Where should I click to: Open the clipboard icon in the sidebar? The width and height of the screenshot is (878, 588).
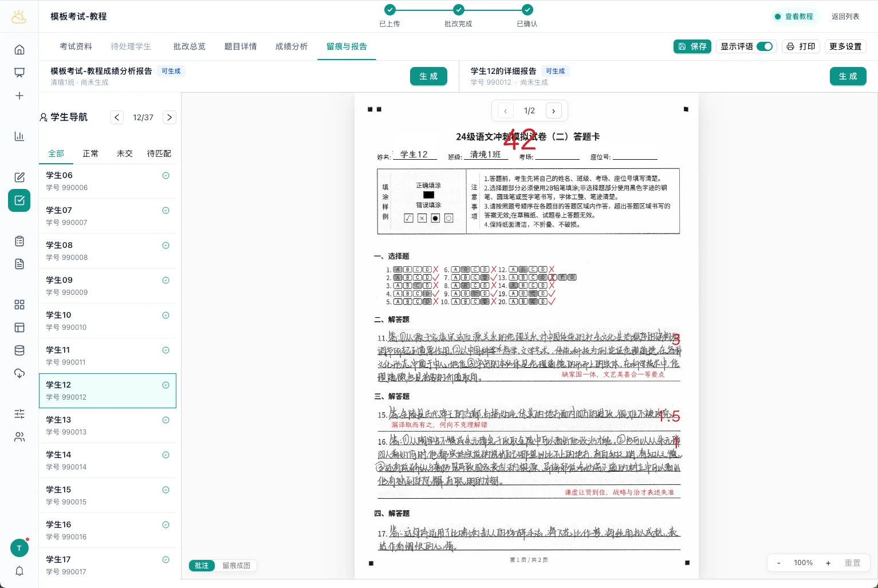(19, 241)
